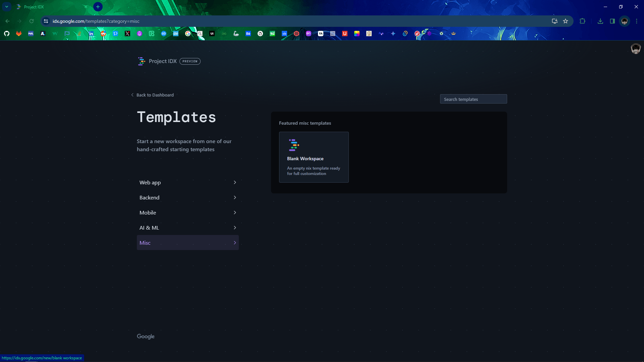The width and height of the screenshot is (644, 362).
Task: Open the TechCrunch bookmark icon
Action: click(272, 34)
